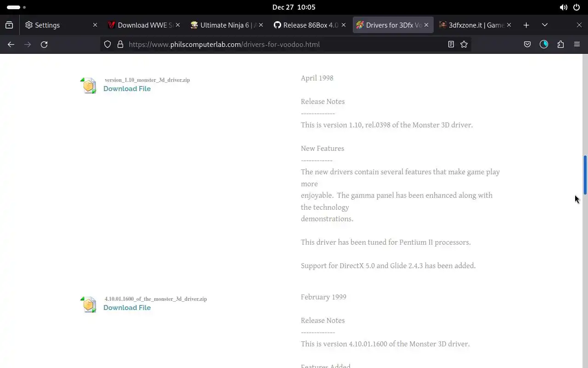Download File link for 4.10.01.1600 monster driver
Viewport: 588px width, 368px height.
click(127, 308)
